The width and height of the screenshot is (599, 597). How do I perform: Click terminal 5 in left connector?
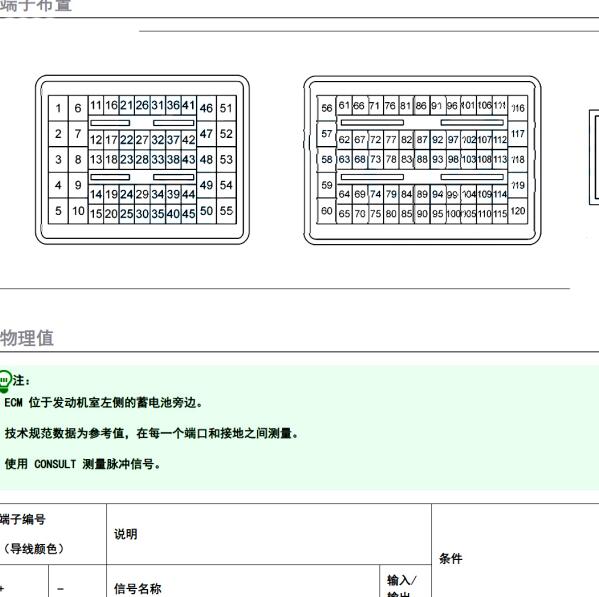click(58, 211)
